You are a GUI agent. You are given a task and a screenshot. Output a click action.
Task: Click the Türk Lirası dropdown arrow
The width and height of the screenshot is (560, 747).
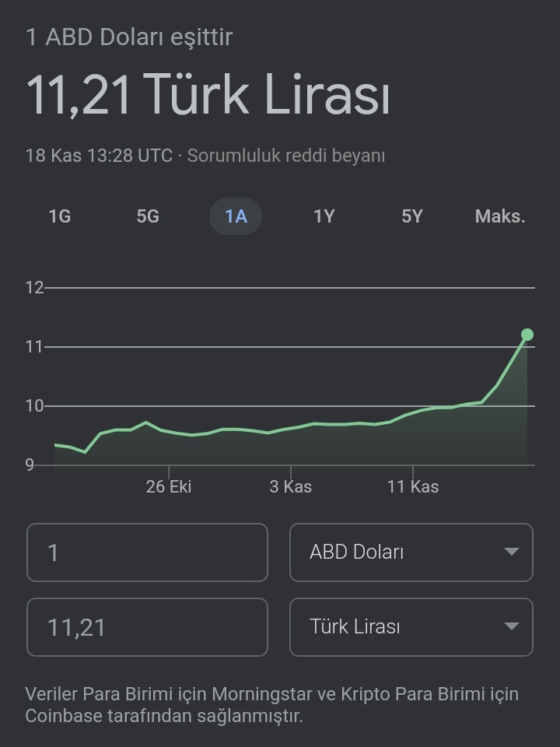pyautogui.click(x=512, y=626)
